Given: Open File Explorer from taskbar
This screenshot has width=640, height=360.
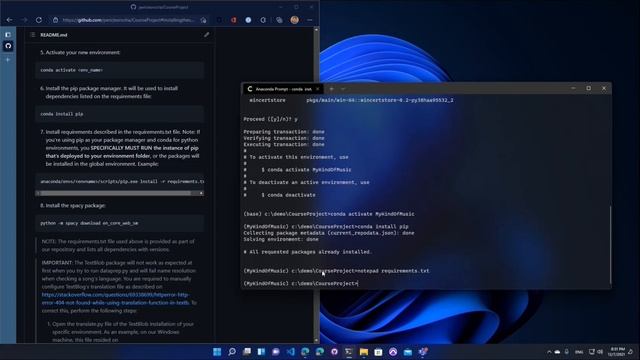Looking at the screenshot, I should 364,352.
